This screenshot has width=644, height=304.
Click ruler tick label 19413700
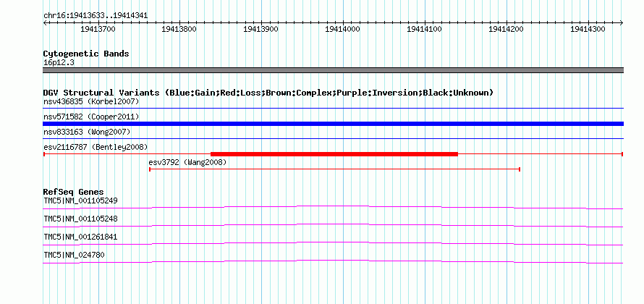[x=98, y=29]
